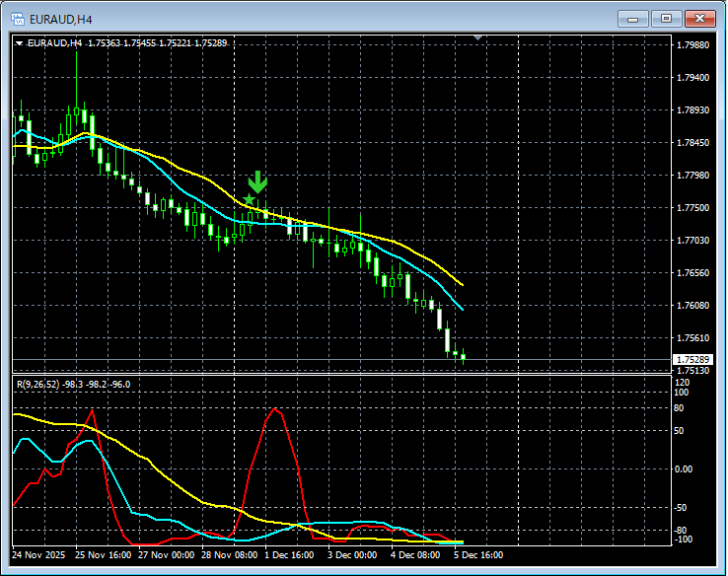This screenshot has width=728, height=576.
Task: Click the 3 Dec 00:00 time label
Action: pos(353,555)
